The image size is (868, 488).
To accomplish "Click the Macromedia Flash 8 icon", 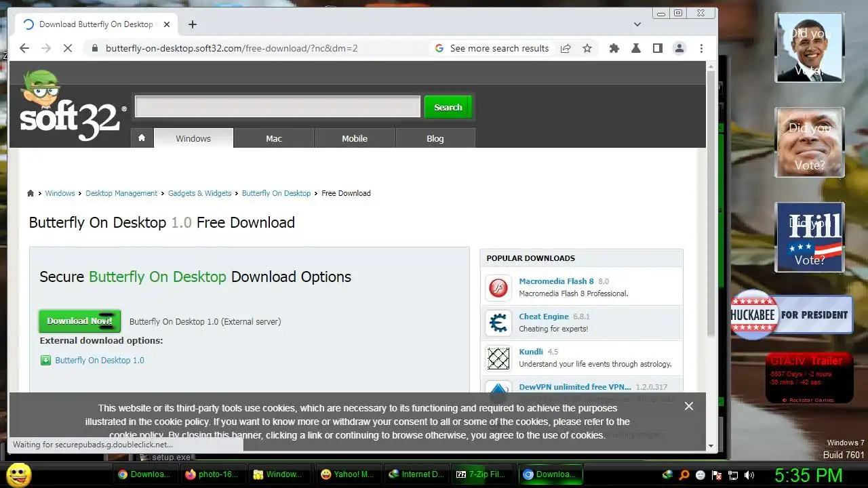I will click(498, 287).
